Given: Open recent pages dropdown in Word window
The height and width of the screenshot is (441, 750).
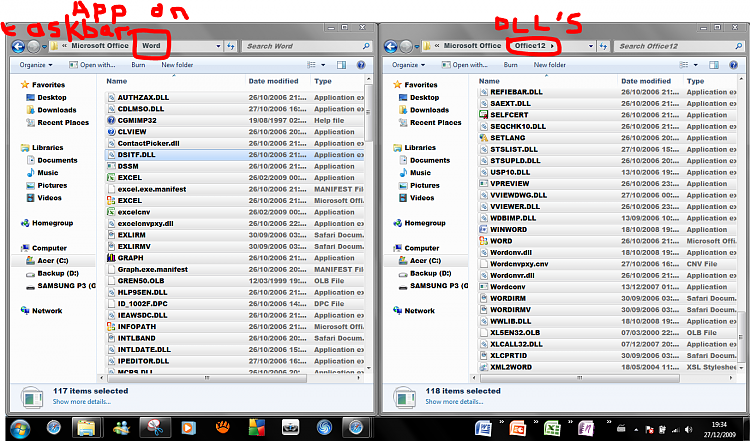Looking at the screenshot, I should [x=44, y=47].
